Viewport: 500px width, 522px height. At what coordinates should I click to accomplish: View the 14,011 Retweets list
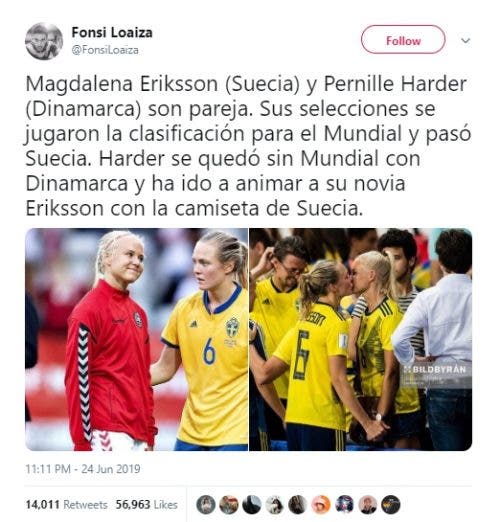pos(66,505)
